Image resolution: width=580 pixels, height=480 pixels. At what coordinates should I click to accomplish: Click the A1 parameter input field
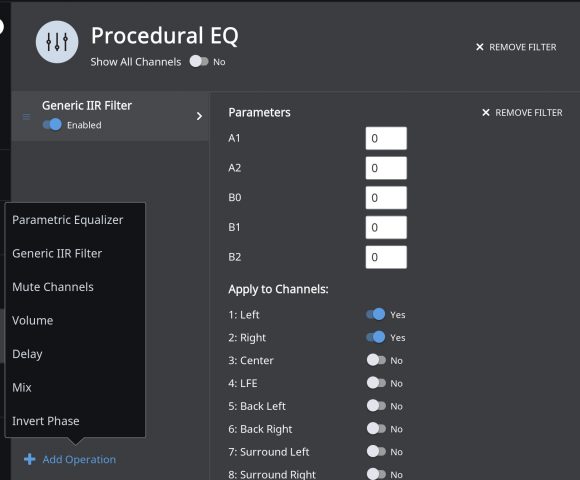(x=386, y=138)
